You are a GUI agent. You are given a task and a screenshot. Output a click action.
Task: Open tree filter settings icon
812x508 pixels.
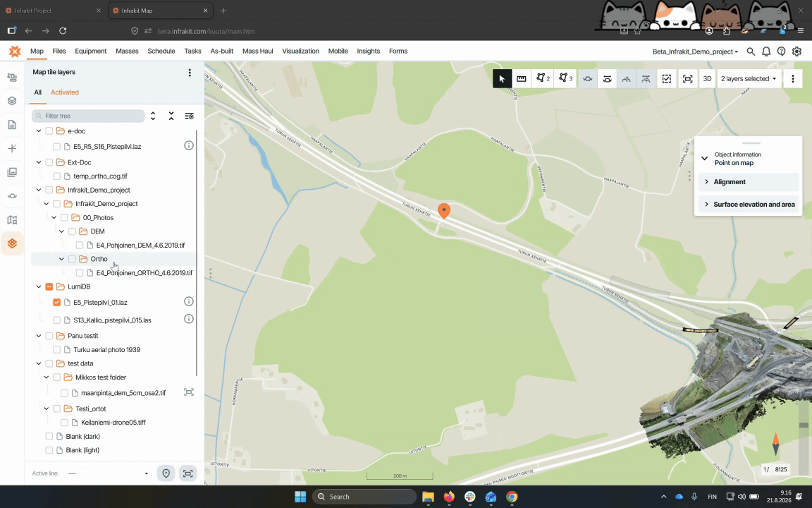click(190, 116)
